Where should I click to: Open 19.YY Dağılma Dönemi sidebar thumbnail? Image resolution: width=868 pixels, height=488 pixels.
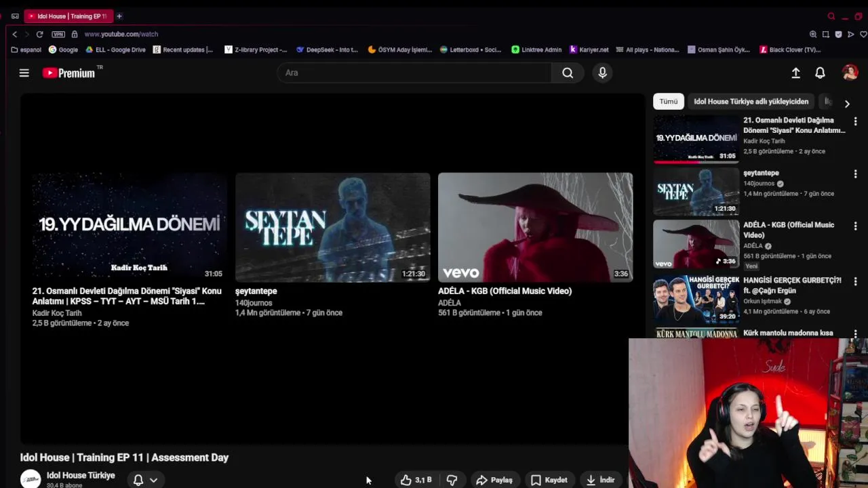coord(696,139)
